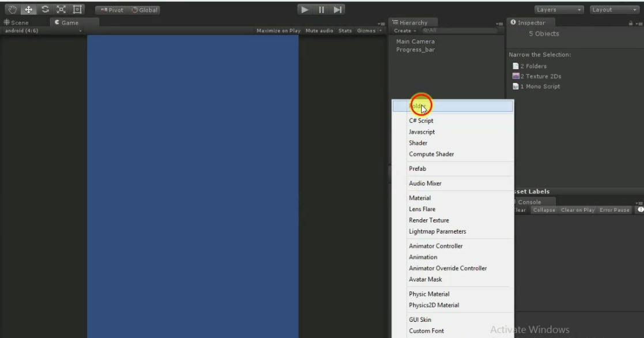The height and width of the screenshot is (338, 644).
Task: Select the Rotate tool
Action: click(x=44, y=9)
